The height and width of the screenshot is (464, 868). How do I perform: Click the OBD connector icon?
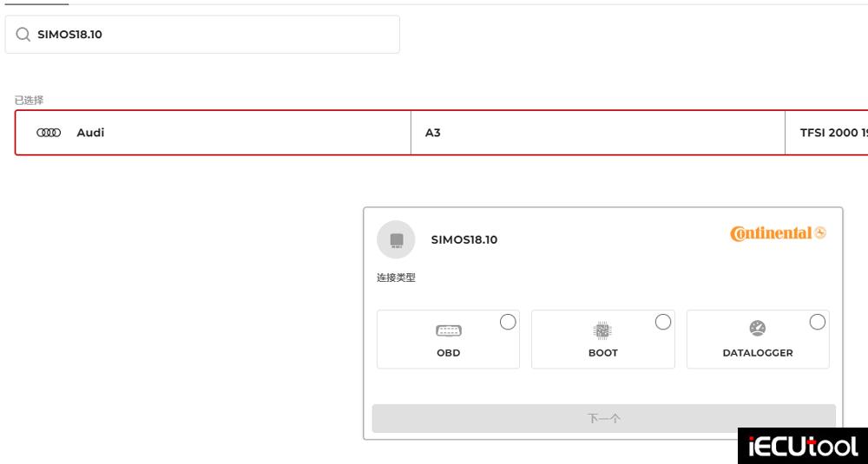(448, 330)
